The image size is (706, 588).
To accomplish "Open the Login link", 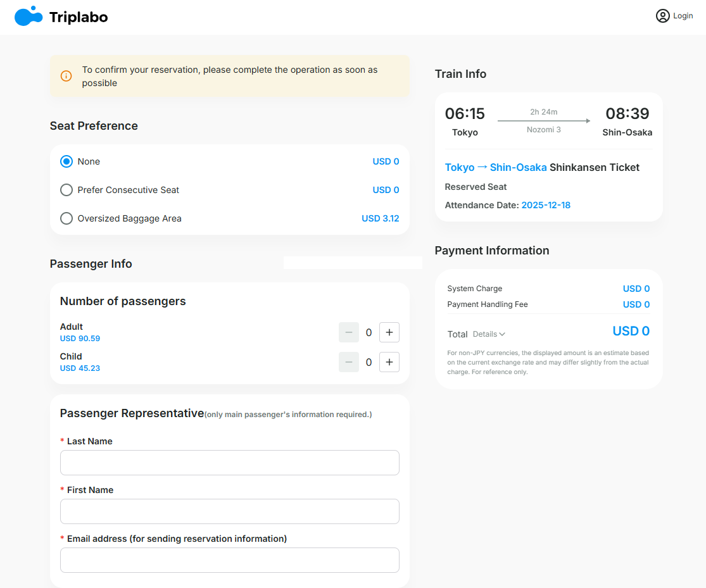I will pos(683,16).
